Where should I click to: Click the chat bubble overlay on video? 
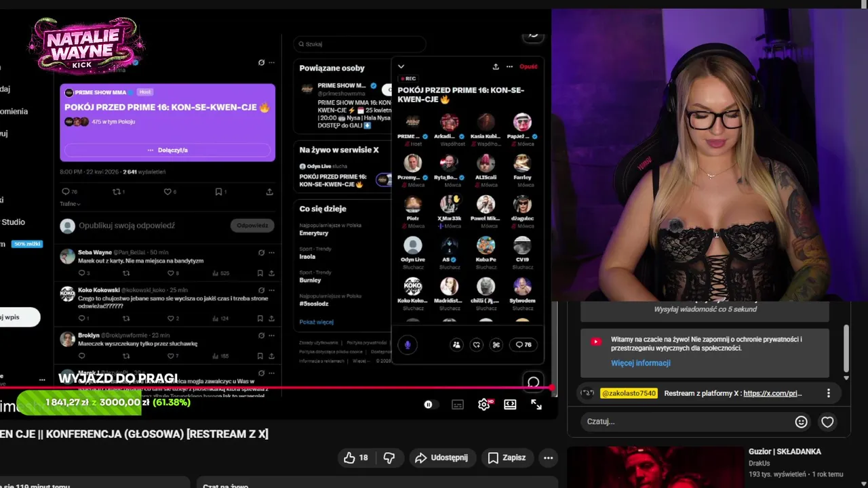point(534,382)
